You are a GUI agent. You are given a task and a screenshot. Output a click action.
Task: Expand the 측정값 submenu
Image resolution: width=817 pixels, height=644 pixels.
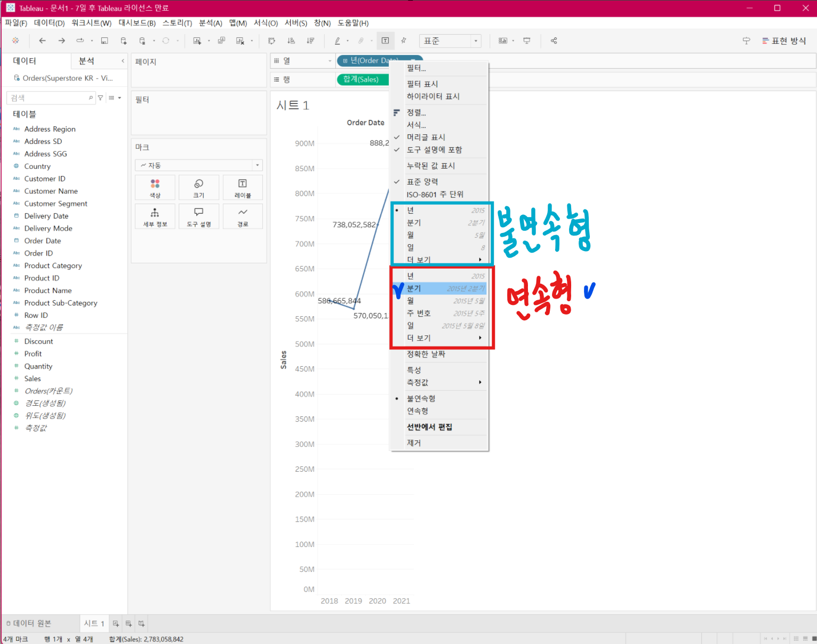click(439, 382)
